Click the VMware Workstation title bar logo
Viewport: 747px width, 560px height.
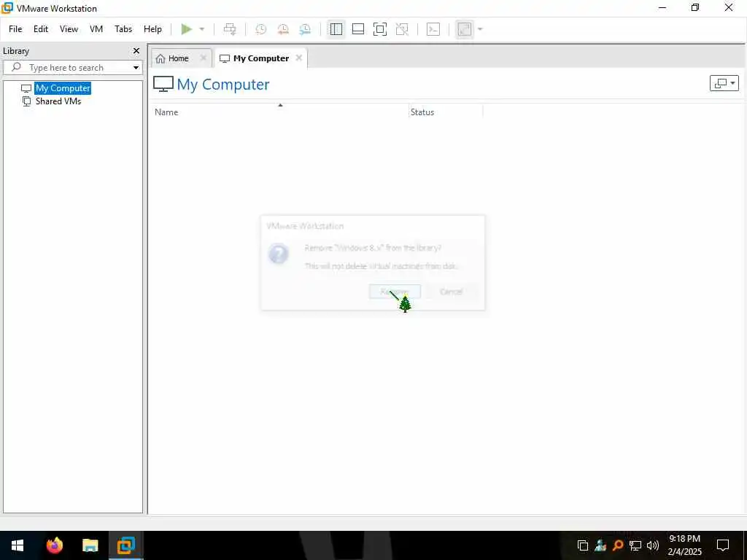pos(7,7)
